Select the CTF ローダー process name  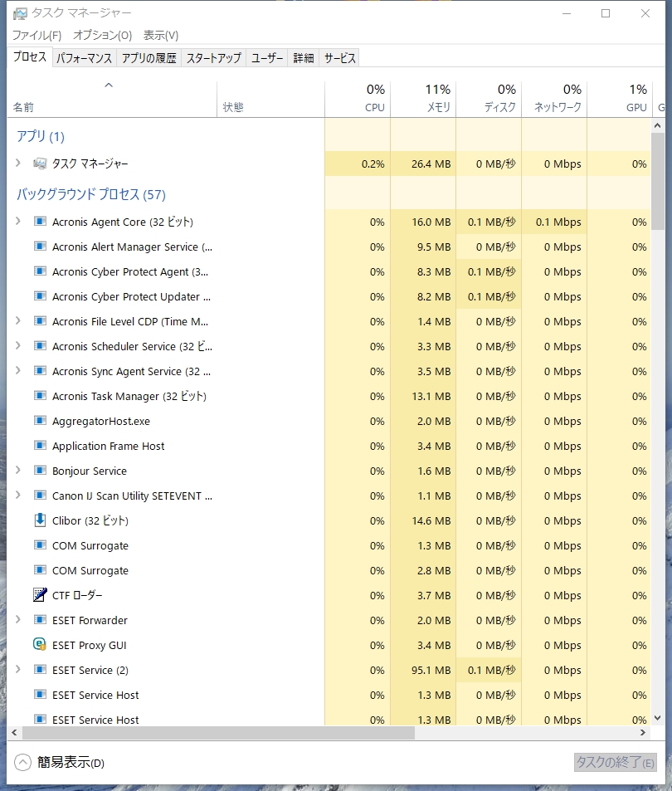pyautogui.click(x=77, y=595)
